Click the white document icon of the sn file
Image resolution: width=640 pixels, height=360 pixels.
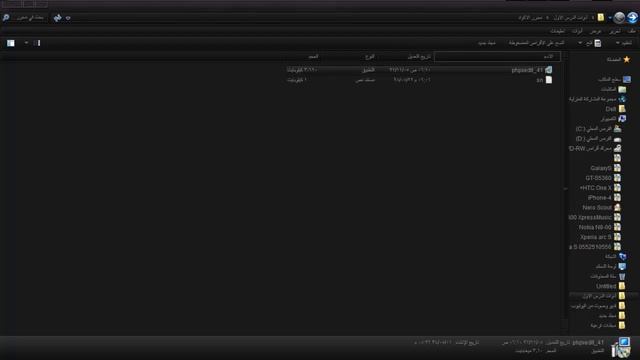549,80
